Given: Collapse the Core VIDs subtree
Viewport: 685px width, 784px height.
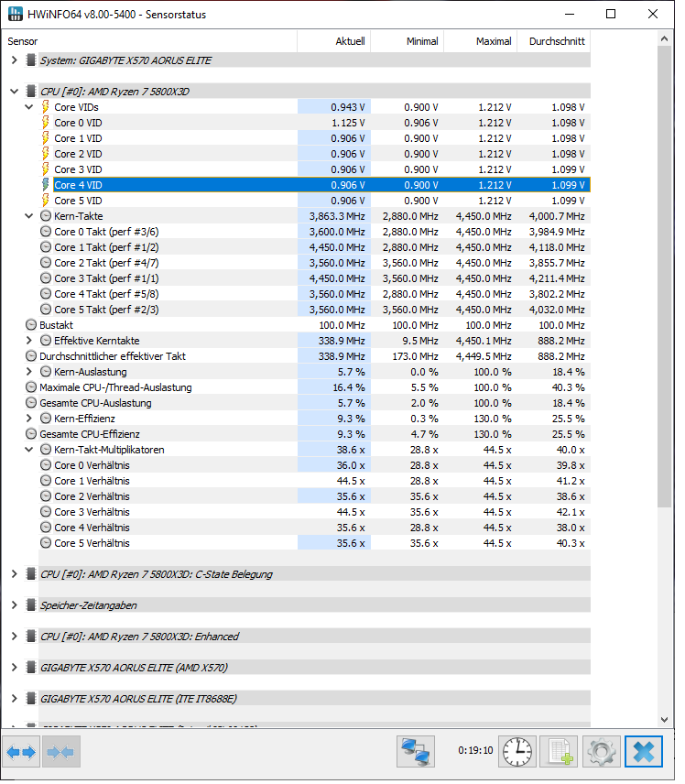Looking at the screenshot, I should pyautogui.click(x=29, y=107).
